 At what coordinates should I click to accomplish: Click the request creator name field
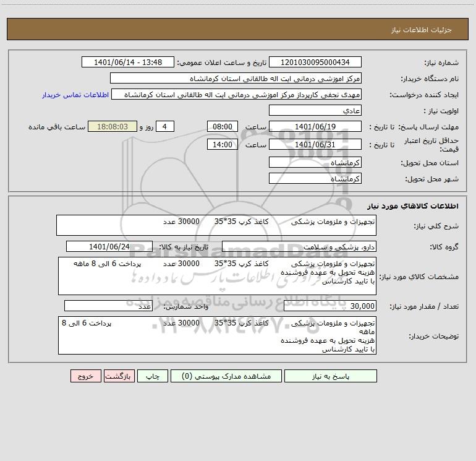(236, 94)
